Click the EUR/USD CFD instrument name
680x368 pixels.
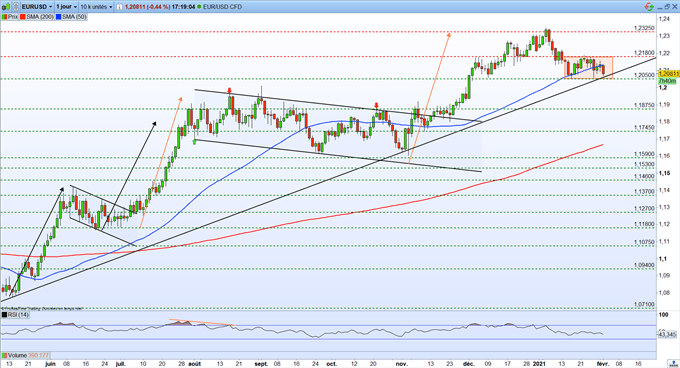click(222, 7)
